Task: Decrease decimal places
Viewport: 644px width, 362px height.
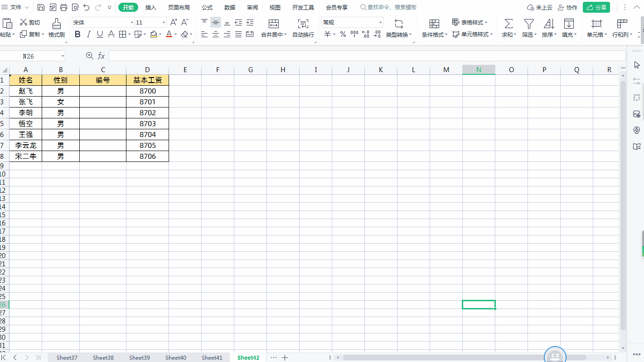Action: click(377, 34)
